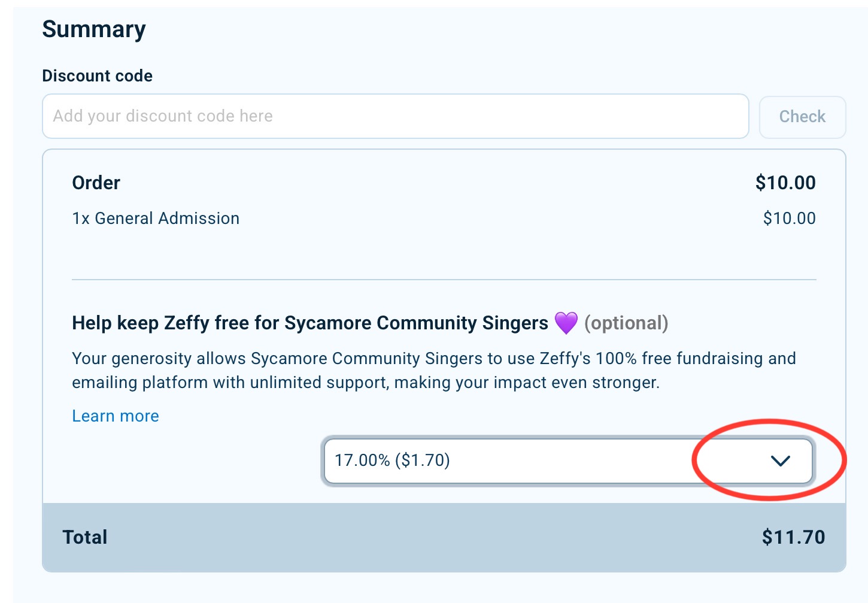Click the horizontal divider under Order
Viewport: 868px width, 603px height.
click(444, 280)
